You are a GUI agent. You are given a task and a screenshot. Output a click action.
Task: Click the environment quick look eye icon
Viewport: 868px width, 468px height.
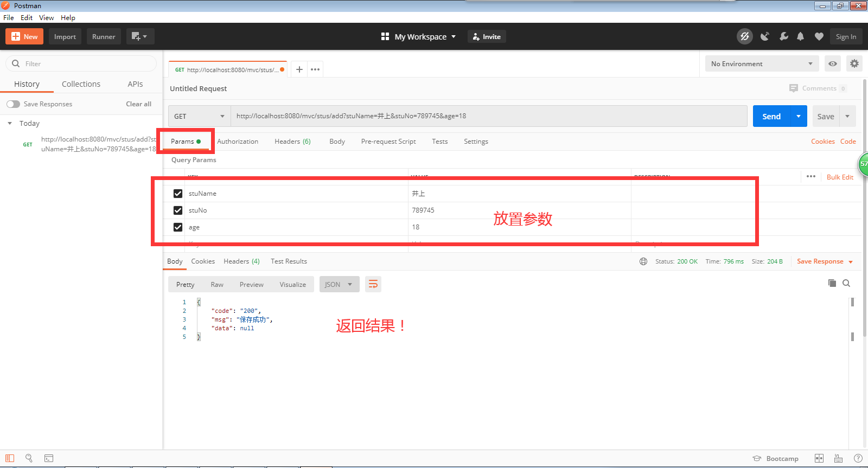833,63
